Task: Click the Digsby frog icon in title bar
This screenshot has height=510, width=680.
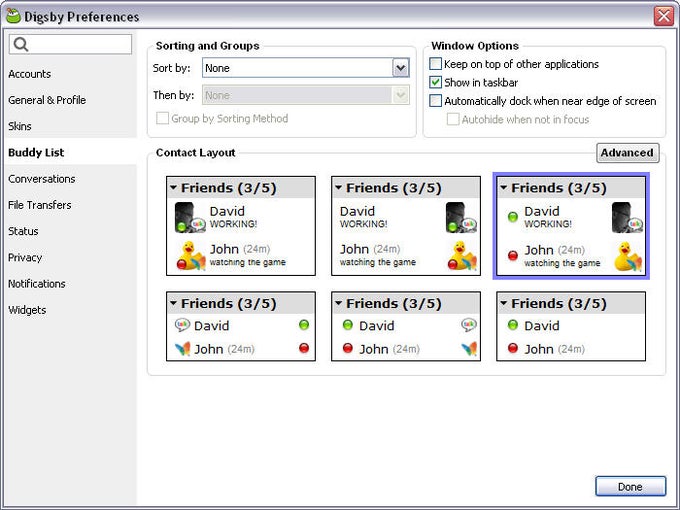Action: pos(13,16)
